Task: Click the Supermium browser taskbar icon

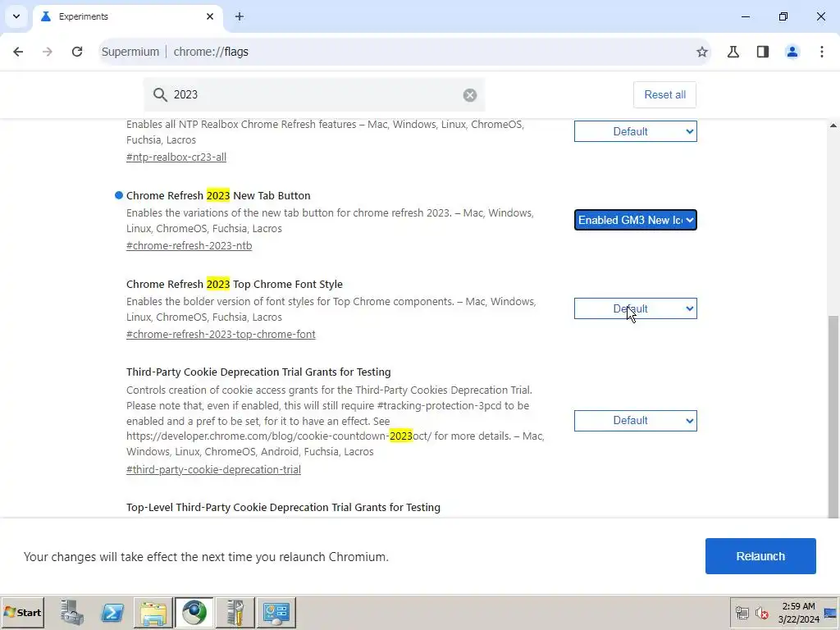Action: pos(194,612)
